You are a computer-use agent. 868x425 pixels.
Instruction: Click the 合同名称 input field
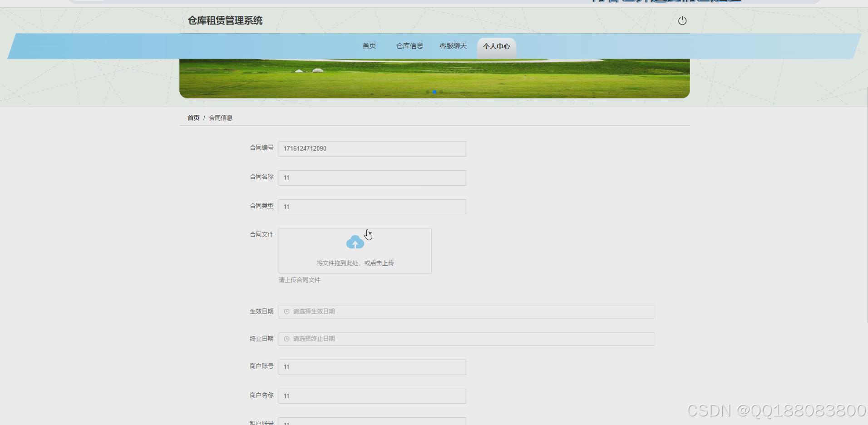(x=372, y=178)
